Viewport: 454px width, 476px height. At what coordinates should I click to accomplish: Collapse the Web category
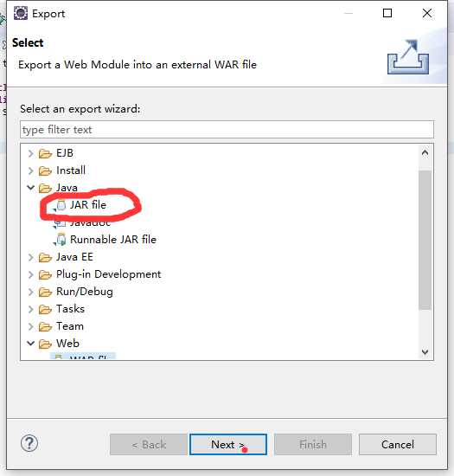(30, 344)
